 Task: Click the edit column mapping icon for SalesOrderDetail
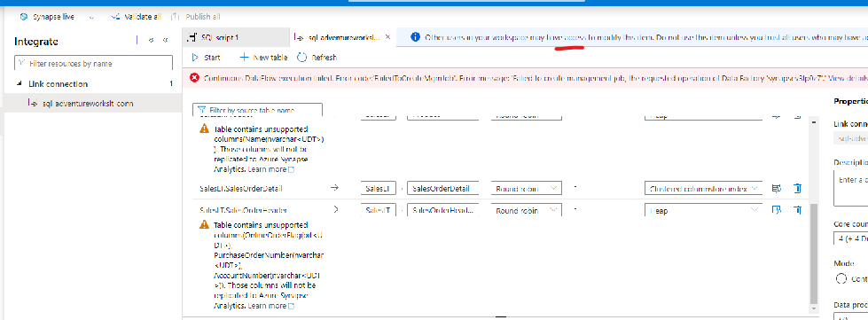point(777,188)
